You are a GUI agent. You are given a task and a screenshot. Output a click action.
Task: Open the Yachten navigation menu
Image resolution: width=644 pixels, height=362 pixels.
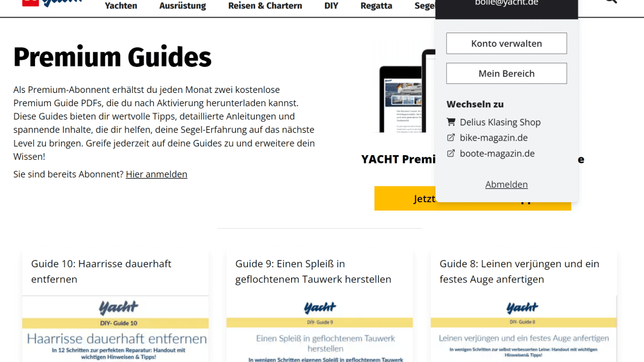tap(121, 6)
